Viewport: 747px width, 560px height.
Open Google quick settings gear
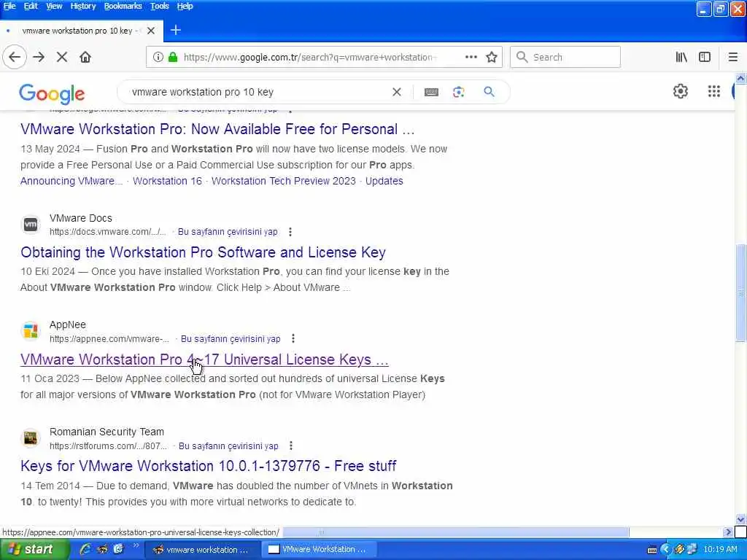pyautogui.click(x=681, y=91)
